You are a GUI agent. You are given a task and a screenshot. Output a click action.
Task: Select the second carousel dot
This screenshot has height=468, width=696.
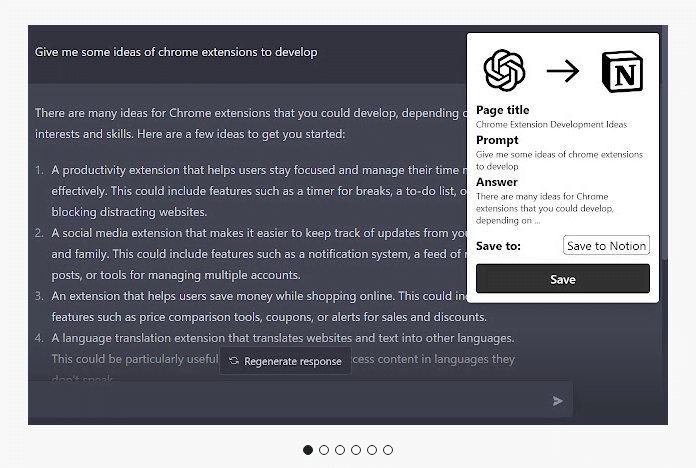tap(324, 450)
